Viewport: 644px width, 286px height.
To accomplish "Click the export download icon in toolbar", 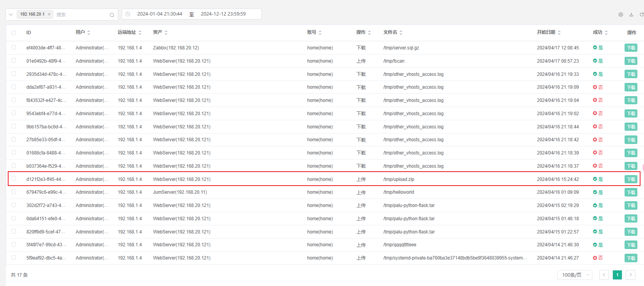I will pos(631,14).
